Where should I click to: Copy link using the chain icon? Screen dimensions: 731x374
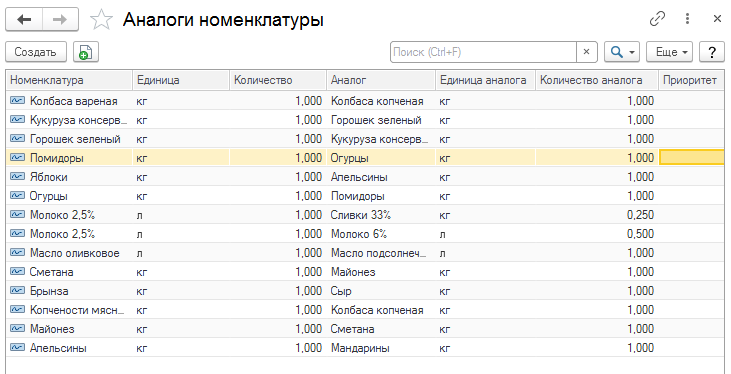657,19
